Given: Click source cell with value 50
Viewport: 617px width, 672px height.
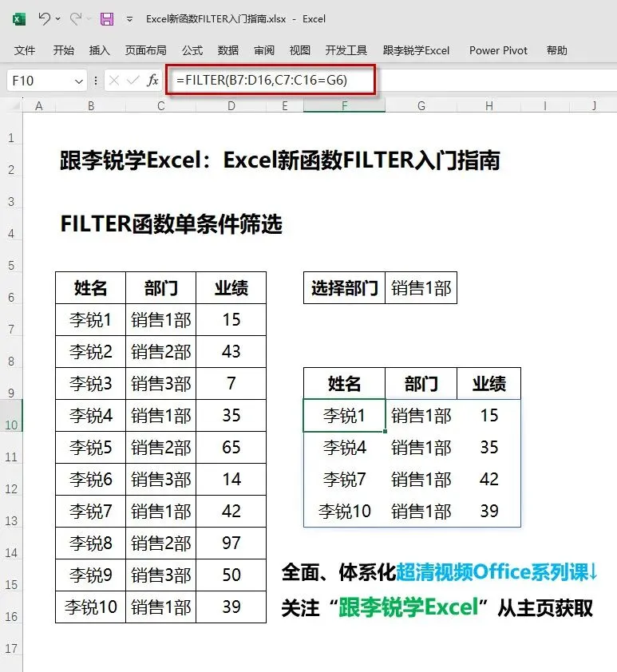Looking at the screenshot, I should tap(231, 575).
